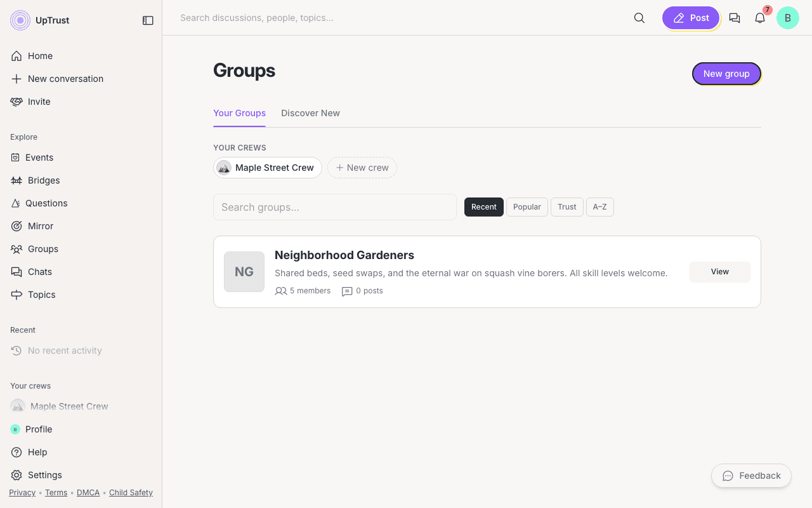
Task: Sort groups by Trust
Action: tap(567, 207)
